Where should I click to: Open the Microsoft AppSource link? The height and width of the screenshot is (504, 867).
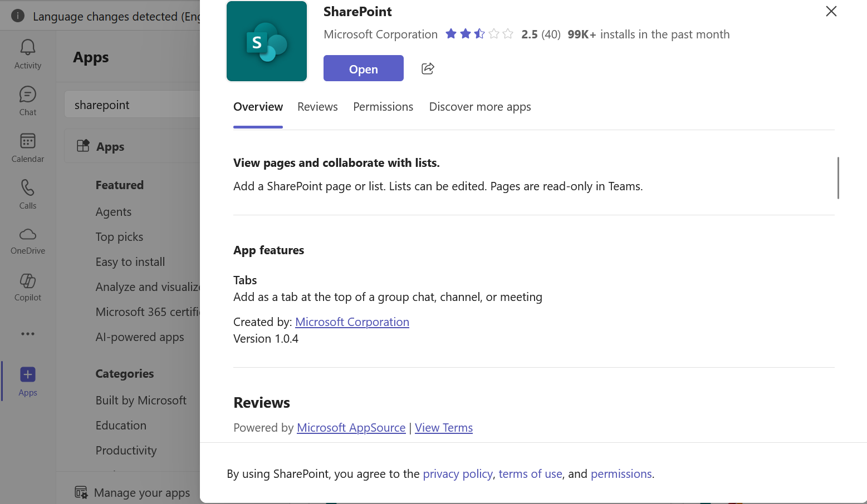(351, 428)
